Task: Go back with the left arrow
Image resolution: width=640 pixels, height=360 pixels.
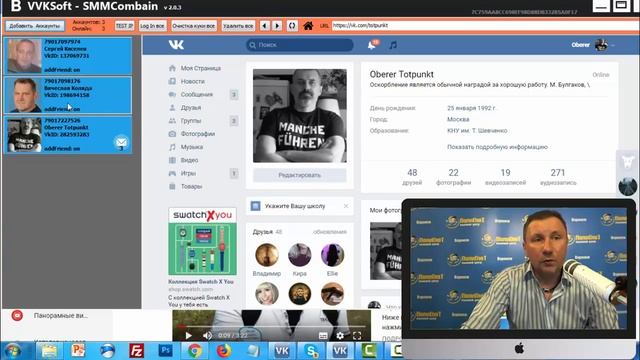Action: pyautogui.click(x=264, y=26)
